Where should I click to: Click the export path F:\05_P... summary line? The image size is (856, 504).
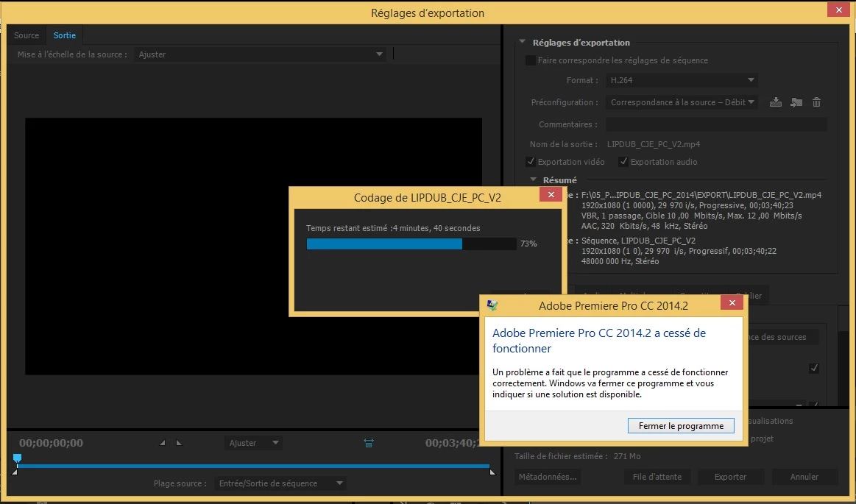pyautogui.click(x=701, y=195)
